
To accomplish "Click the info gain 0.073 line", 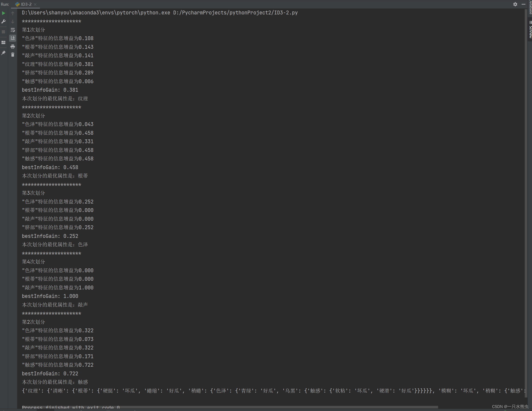I will click(x=58, y=339).
